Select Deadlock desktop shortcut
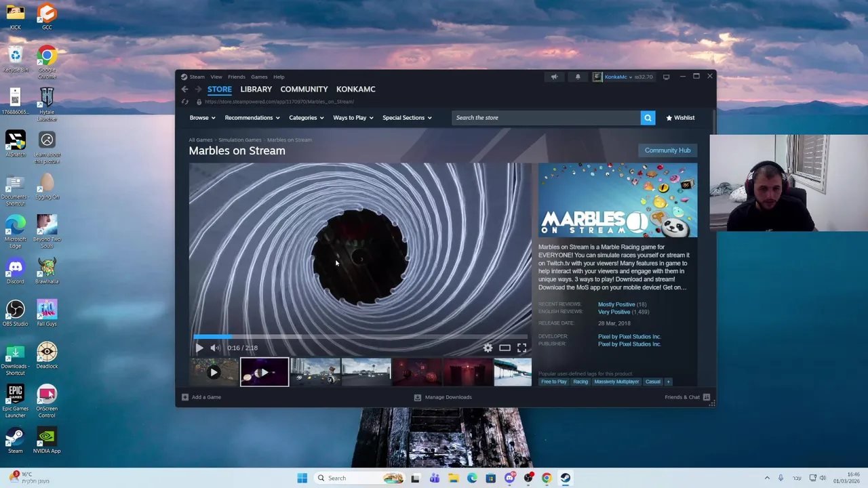Image resolution: width=868 pixels, height=488 pixels. (47, 356)
